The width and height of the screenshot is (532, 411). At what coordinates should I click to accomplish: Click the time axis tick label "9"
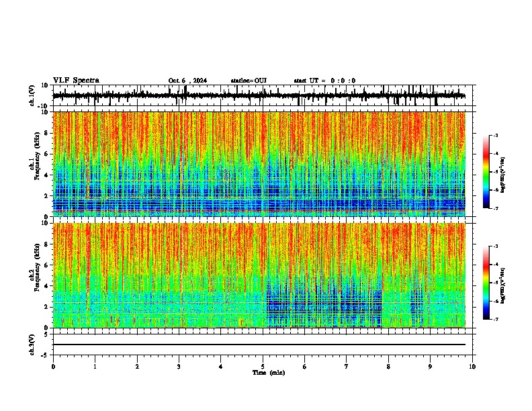(x=430, y=367)
